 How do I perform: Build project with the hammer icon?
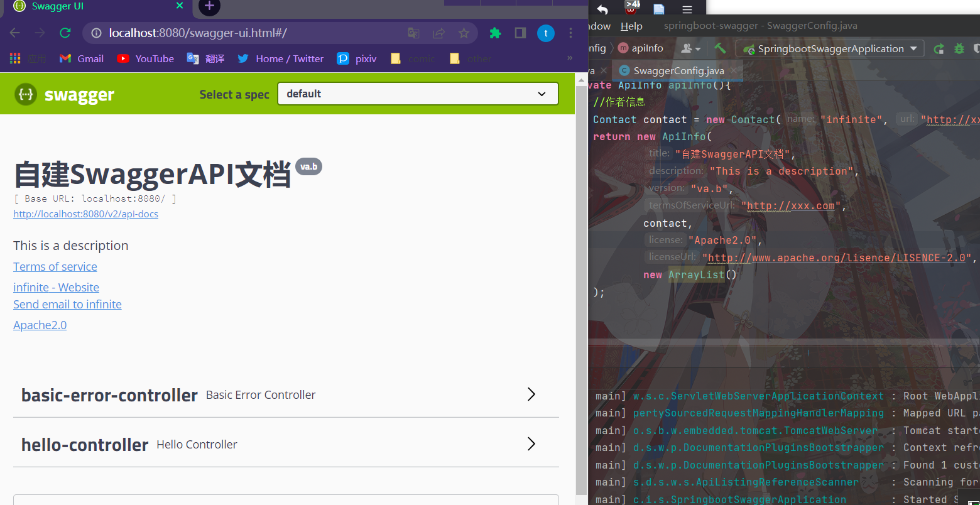click(x=720, y=48)
